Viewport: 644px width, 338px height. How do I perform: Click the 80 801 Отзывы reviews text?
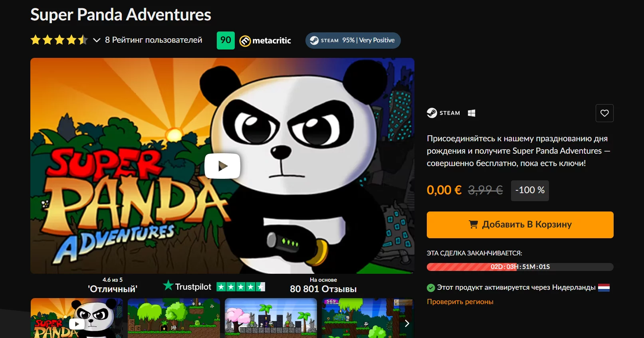click(x=323, y=289)
